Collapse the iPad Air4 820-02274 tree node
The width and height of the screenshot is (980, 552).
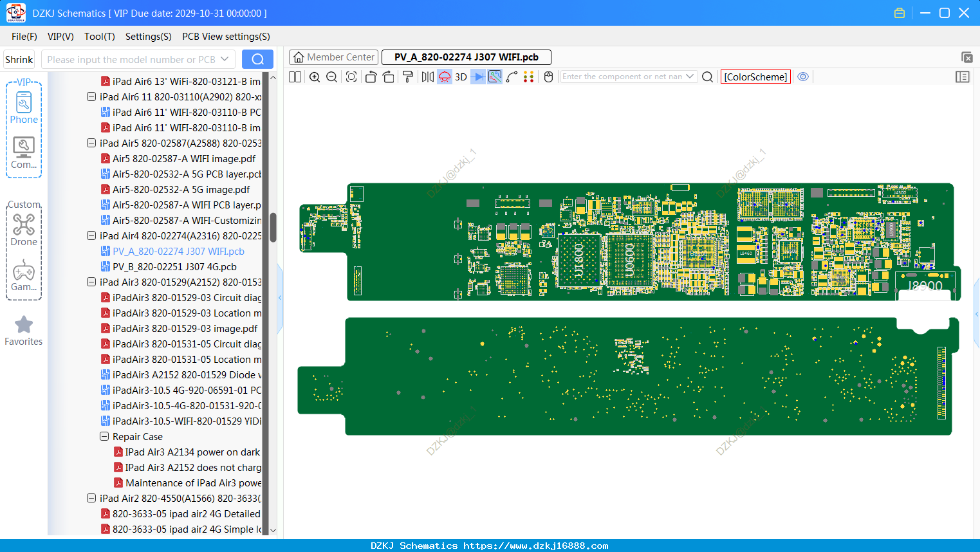(x=91, y=235)
